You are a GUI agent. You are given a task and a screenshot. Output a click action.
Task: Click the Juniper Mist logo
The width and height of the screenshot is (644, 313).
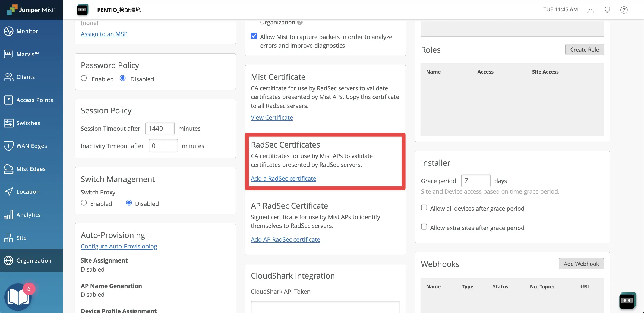click(31, 10)
